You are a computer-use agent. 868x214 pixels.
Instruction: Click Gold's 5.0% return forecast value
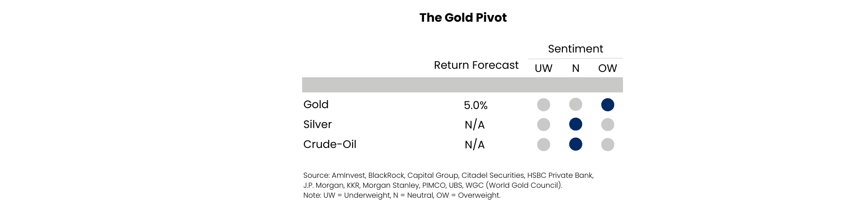click(476, 105)
